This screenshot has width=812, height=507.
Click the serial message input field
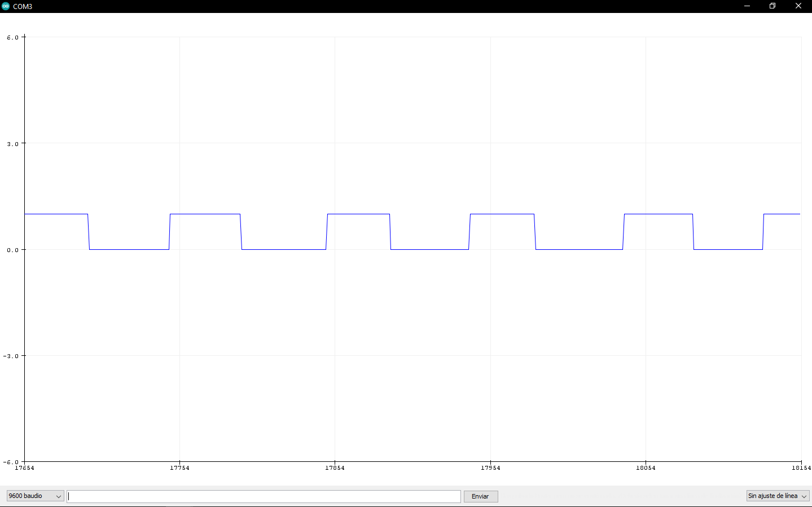tap(264, 496)
